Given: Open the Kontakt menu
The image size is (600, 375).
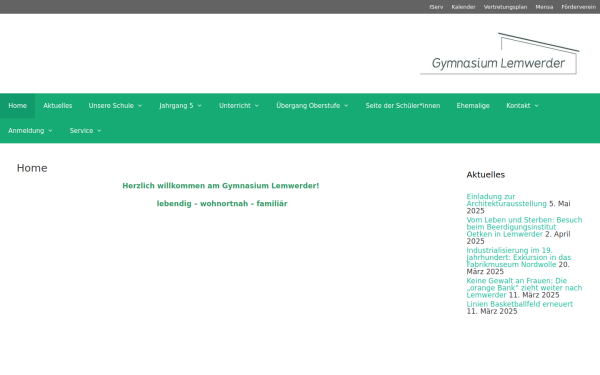Looking at the screenshot, I should [518, 106].
